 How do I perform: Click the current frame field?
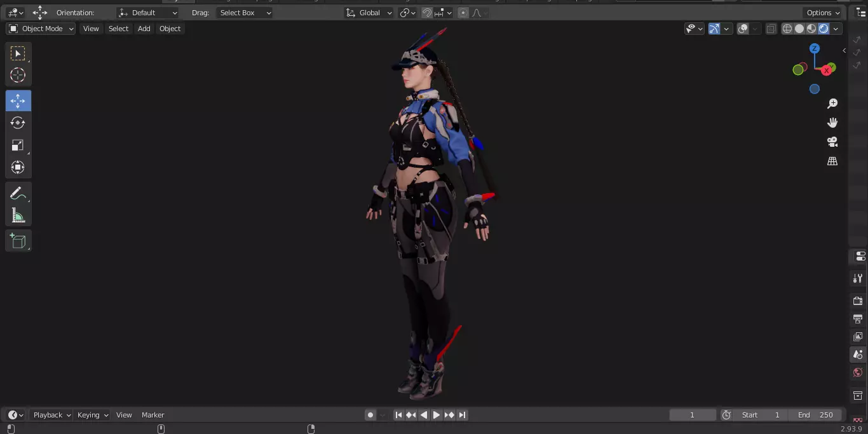(693, 415)
